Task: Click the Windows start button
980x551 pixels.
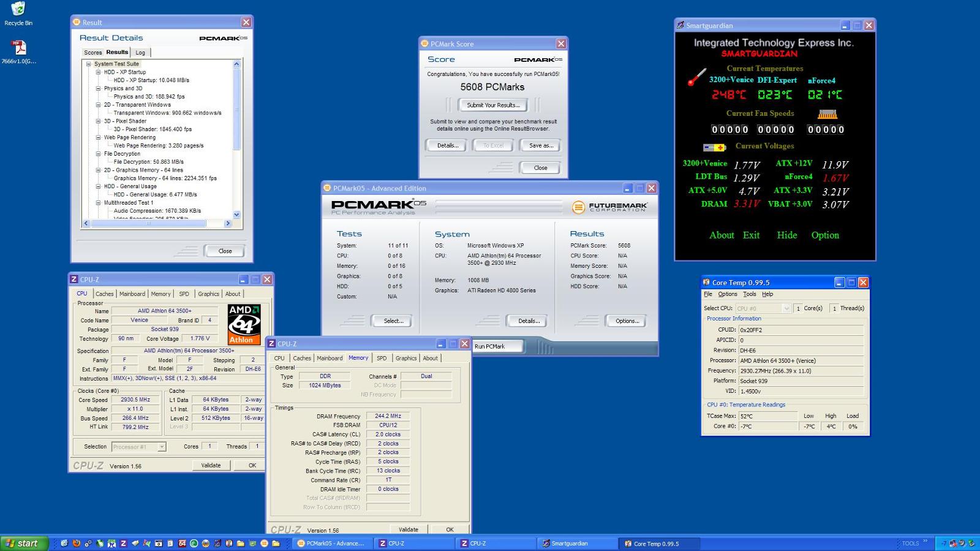Action: pyautogui.click(x=25, y=543)
